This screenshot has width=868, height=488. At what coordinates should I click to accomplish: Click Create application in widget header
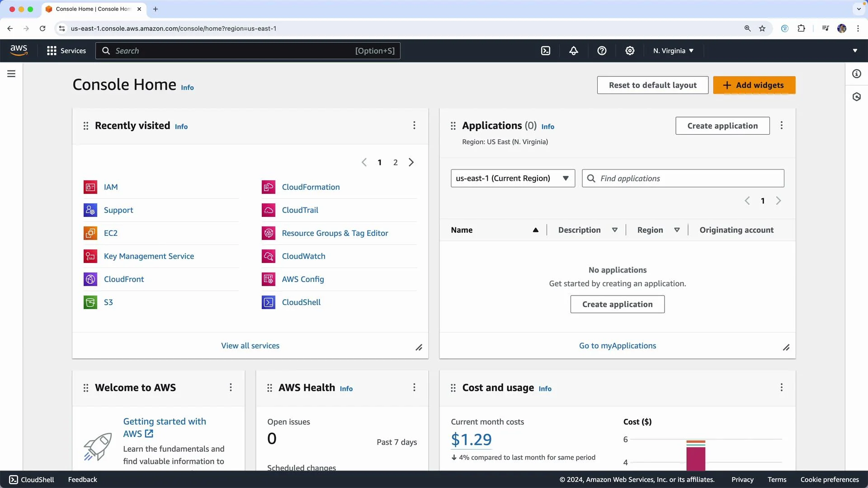coord(722,126)
